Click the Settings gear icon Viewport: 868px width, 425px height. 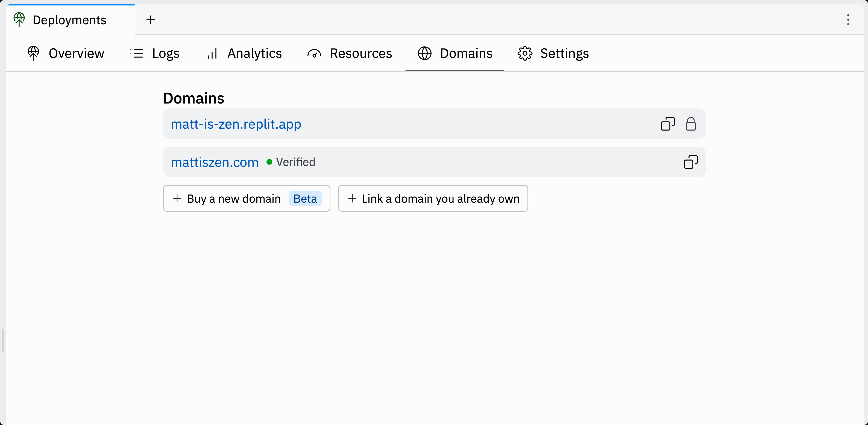[x=525, y=54]
